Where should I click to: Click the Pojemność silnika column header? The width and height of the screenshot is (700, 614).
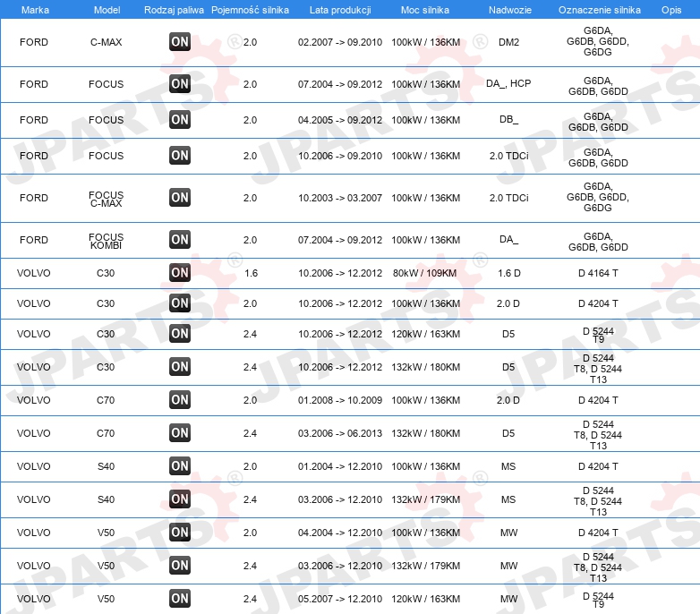click(250, 10)
